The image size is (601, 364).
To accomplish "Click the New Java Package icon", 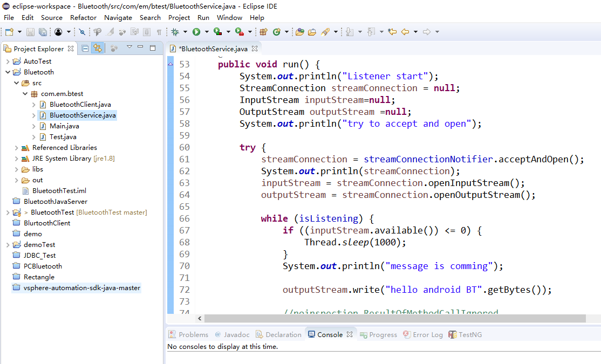I will click(x=263, y=32).
